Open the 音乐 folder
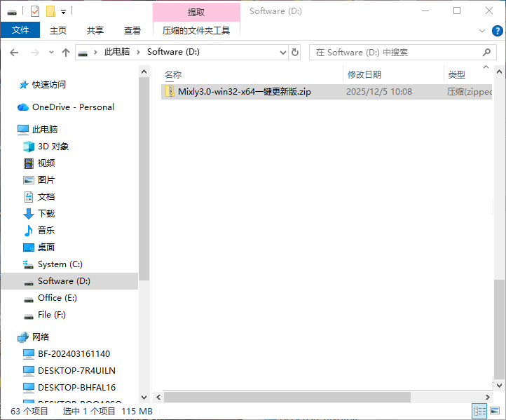Image resolution: width=506 pixels, height=420 pixels. pos(46,231)
